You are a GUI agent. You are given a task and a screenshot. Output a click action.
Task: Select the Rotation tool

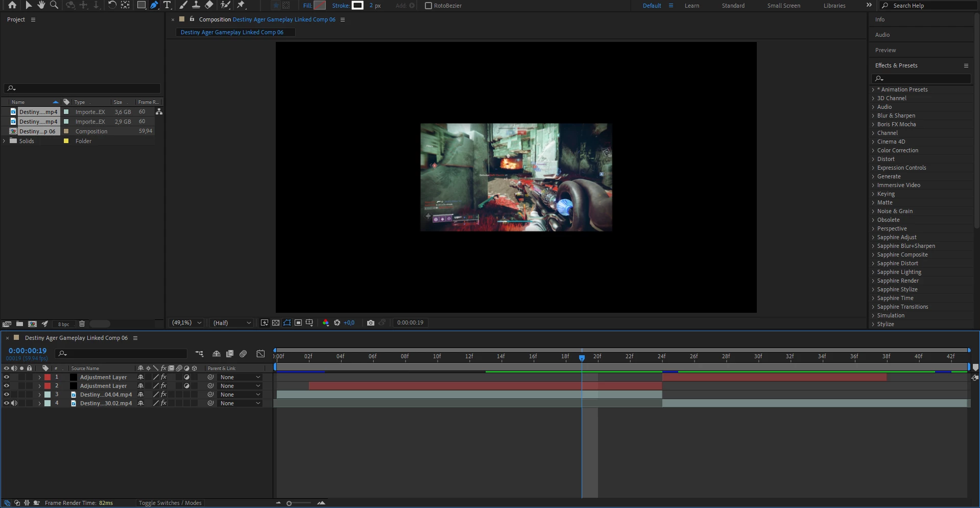[x=112, y=5]
